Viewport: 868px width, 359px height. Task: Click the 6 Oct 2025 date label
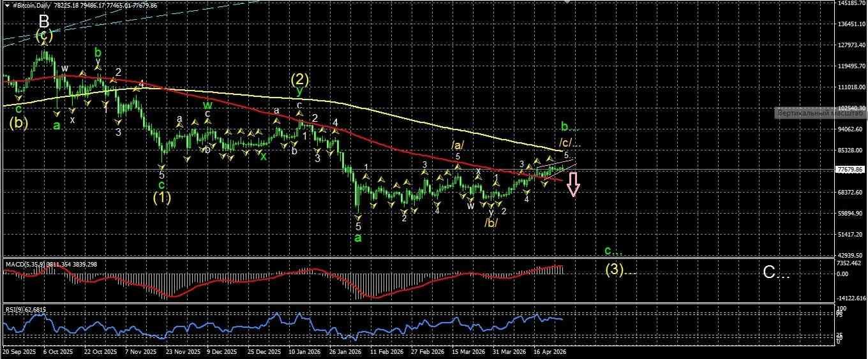click(57, 351)
